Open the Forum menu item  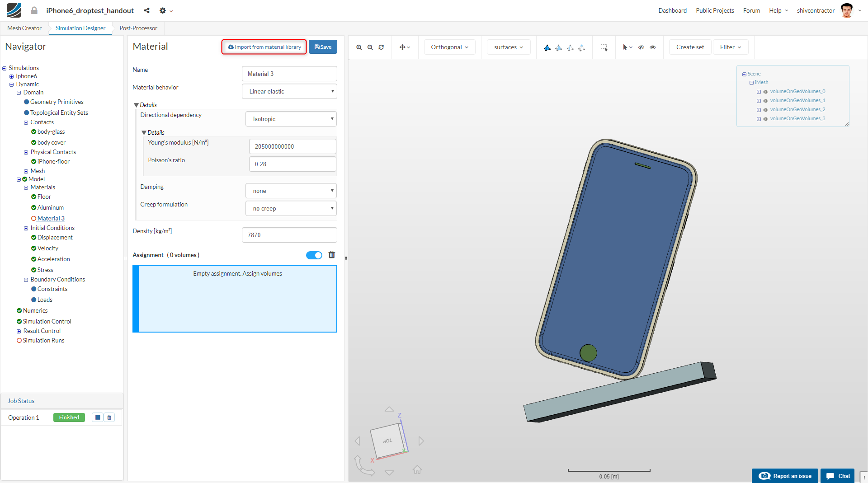751,10
